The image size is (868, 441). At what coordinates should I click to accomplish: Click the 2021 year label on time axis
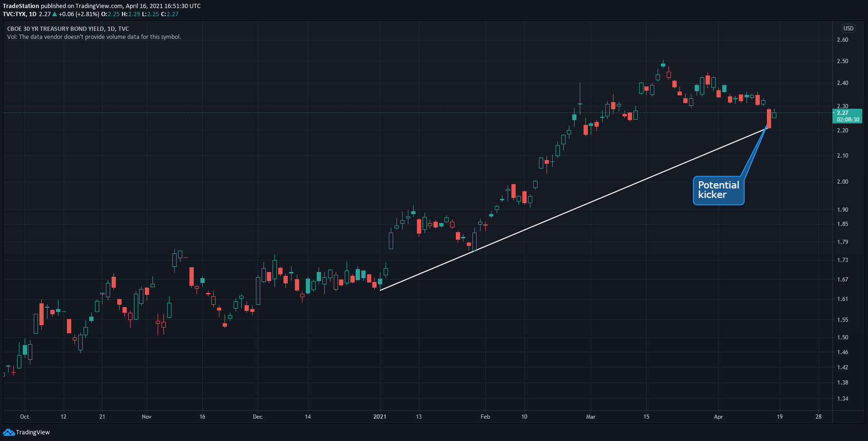coord(380,417)
